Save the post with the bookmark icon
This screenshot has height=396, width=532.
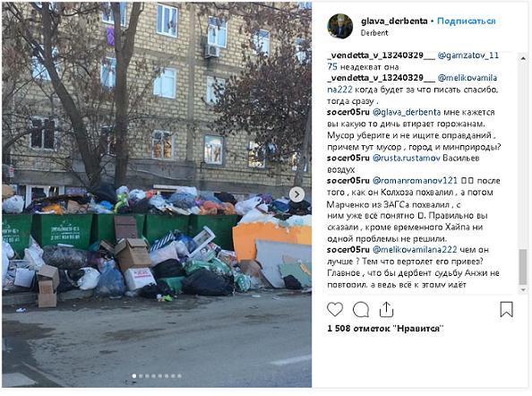tap(506, 309)
